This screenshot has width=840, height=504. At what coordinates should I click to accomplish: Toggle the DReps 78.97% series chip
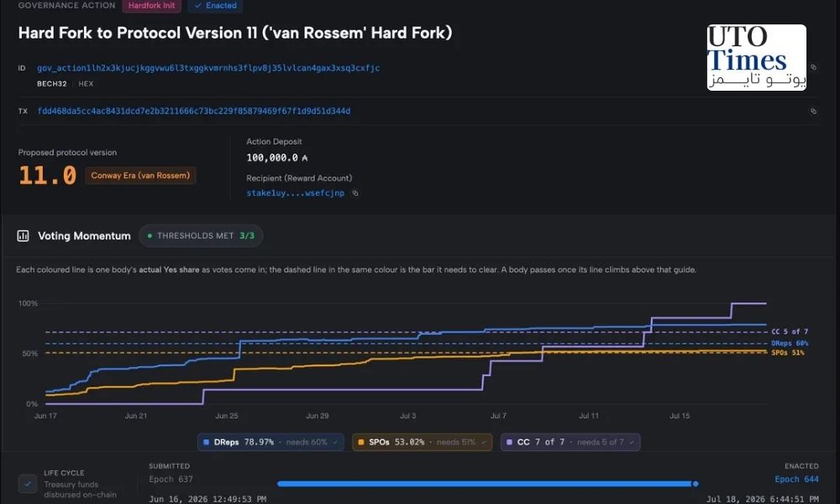coord(270,443)
